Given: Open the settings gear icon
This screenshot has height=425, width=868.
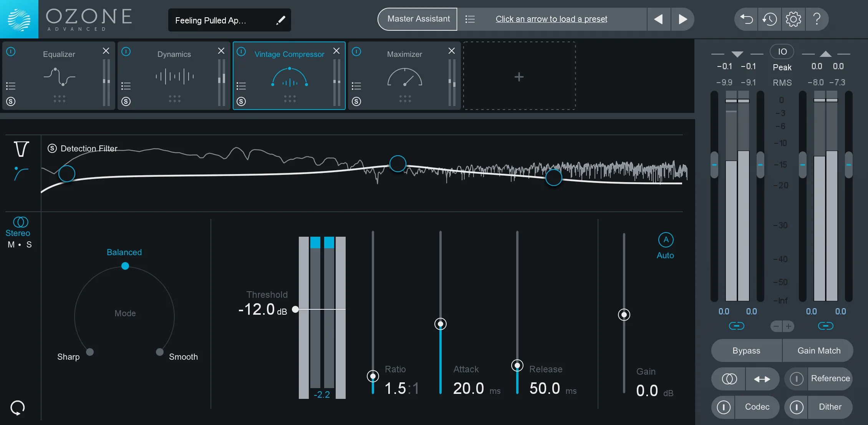Looking at the screenshot, I should click(793, 19).
